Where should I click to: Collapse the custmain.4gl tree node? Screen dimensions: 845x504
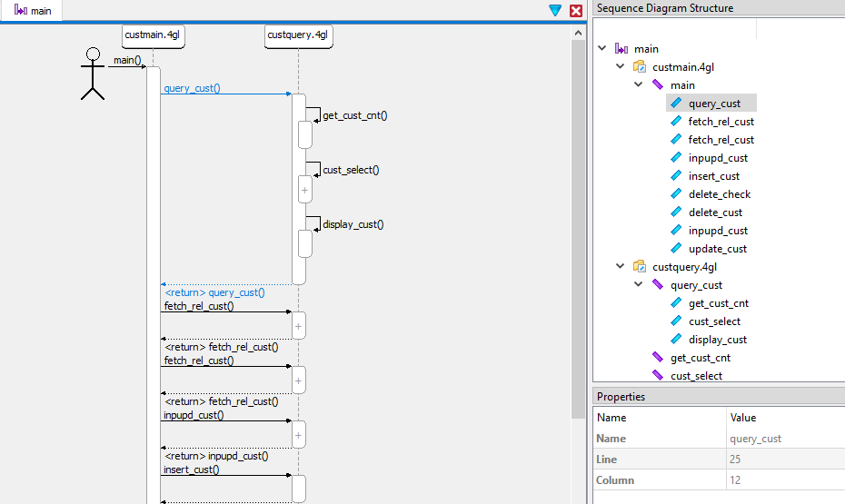(621, 67)
